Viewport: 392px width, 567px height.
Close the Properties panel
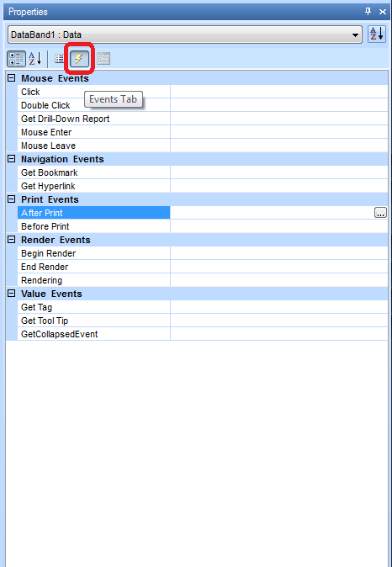click(x=382, y=12)
